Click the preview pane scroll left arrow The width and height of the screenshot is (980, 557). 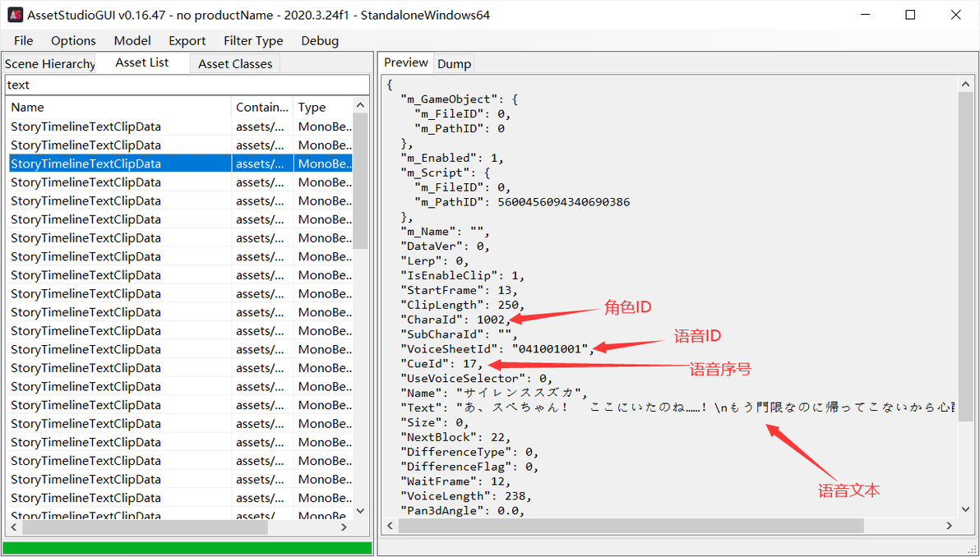point(391,526)
